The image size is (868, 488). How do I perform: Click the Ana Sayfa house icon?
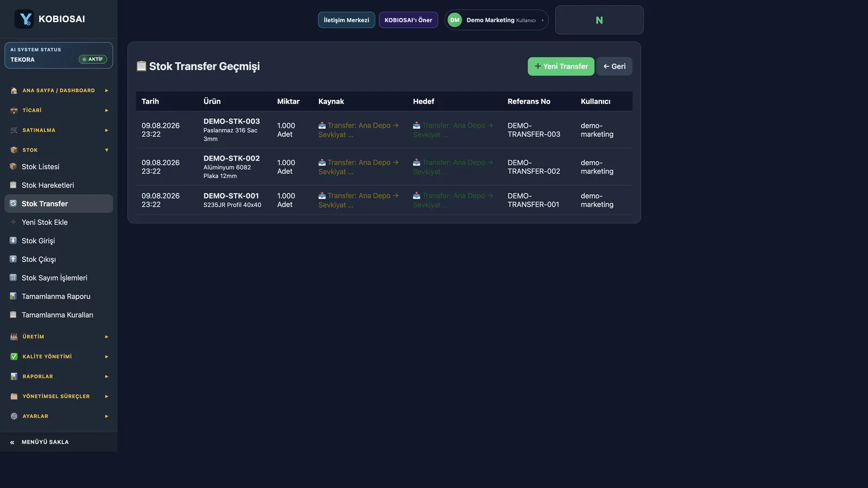click(14, 91)
